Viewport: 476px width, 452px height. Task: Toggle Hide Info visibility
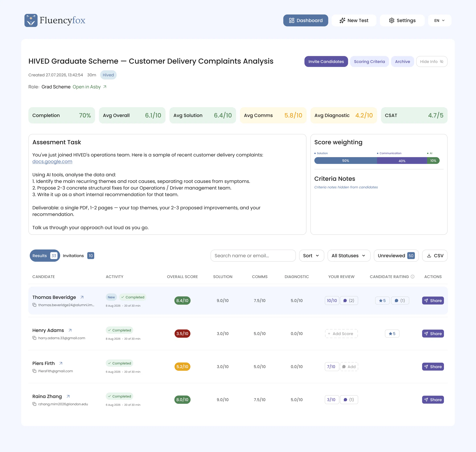[432, 62]
